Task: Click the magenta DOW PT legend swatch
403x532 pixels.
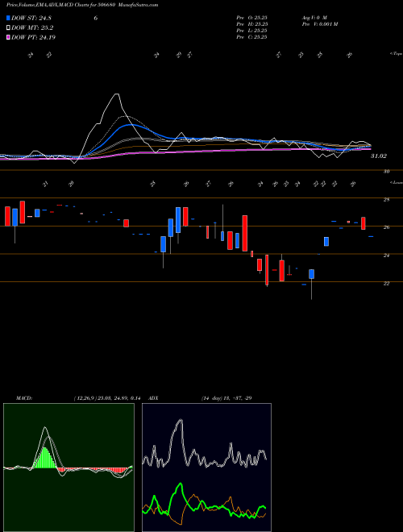Action: point(8,37)
